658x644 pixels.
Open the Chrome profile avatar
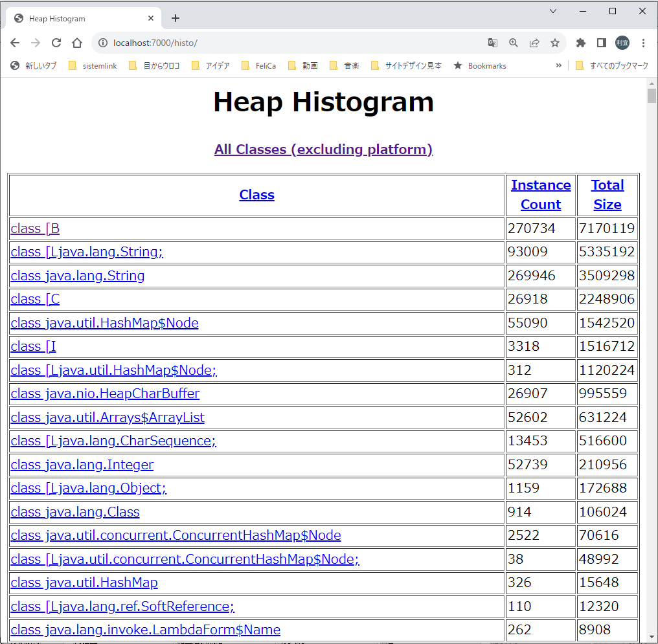(x=622, y=42)
